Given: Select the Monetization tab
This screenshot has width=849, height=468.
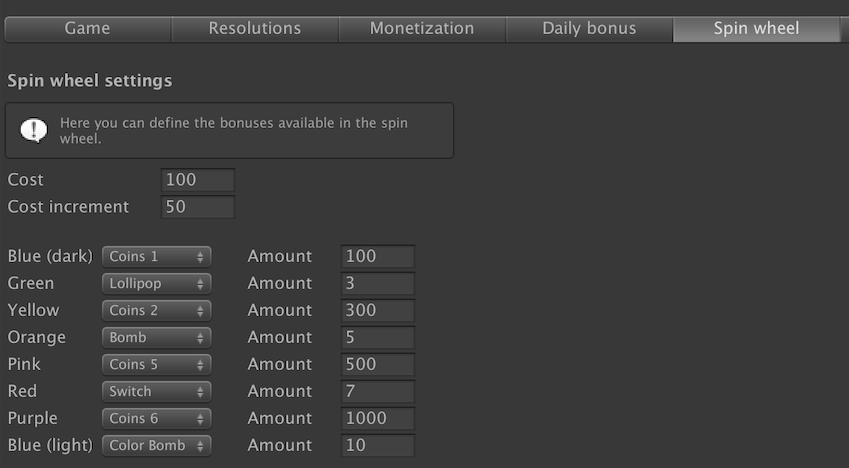Looking at the screenshot, I should 422,28.
